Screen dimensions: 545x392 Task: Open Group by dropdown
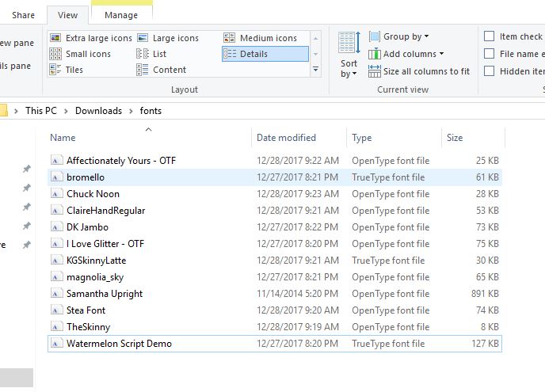tap(398, 36)
